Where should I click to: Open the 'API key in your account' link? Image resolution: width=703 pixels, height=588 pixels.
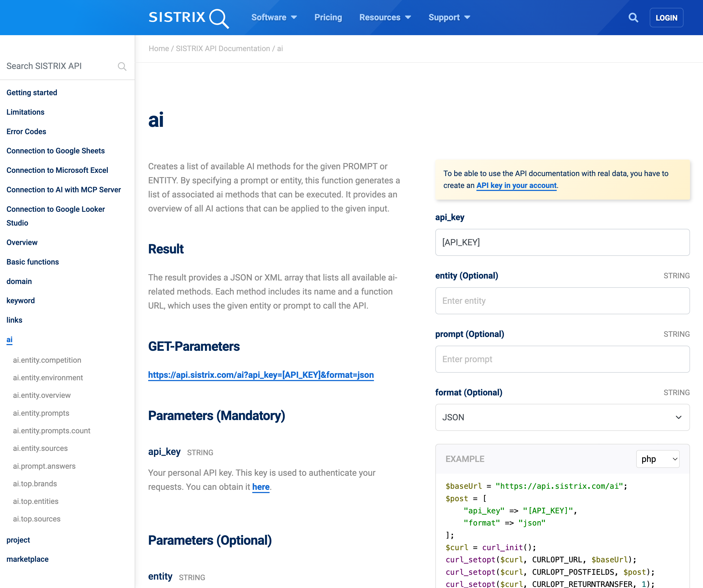click(516, 185)
